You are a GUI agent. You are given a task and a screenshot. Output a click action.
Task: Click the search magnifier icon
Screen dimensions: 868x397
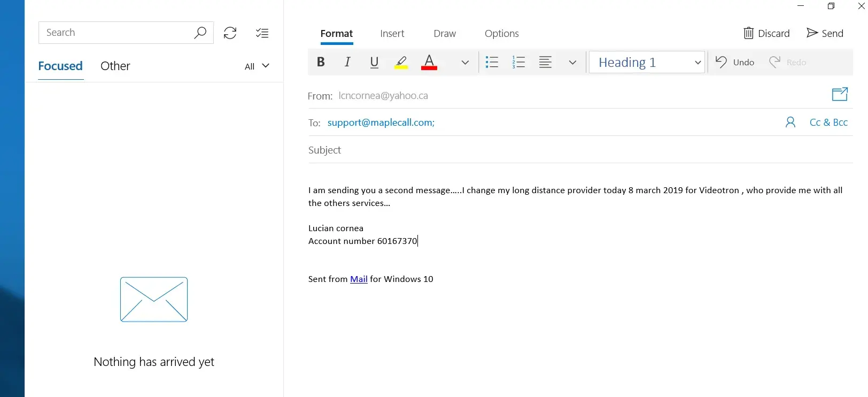click(200, 33)
